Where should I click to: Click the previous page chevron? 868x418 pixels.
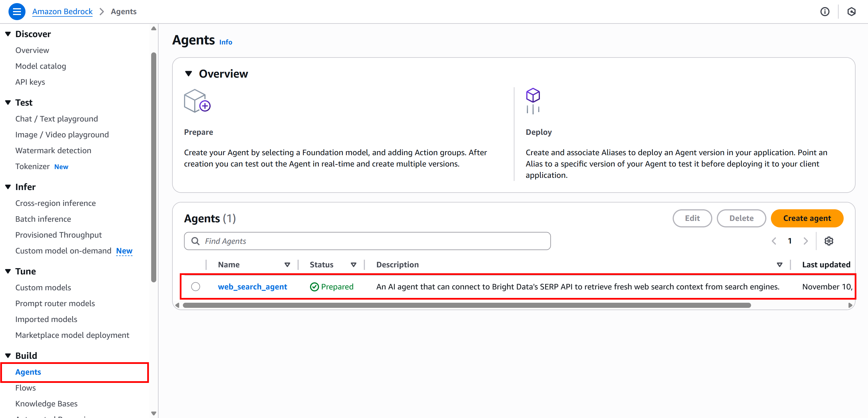(774, 241)
